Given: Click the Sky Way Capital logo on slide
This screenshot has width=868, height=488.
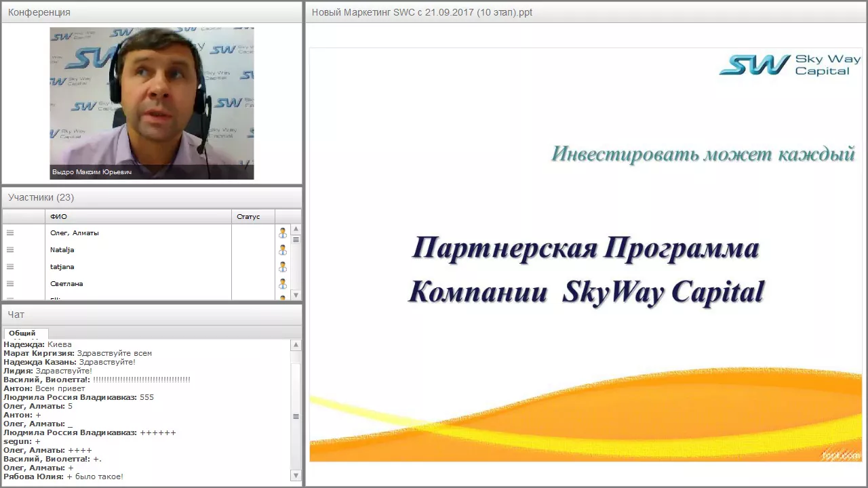Looking at the screenshot, I should pos(790,65).
